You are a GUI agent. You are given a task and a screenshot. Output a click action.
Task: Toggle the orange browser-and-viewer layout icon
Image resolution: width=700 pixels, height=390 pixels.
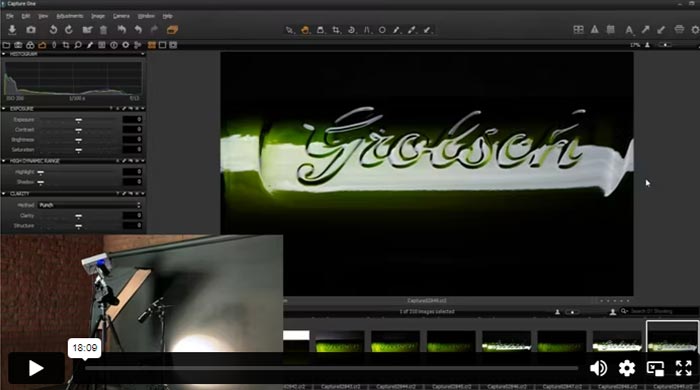151,45
